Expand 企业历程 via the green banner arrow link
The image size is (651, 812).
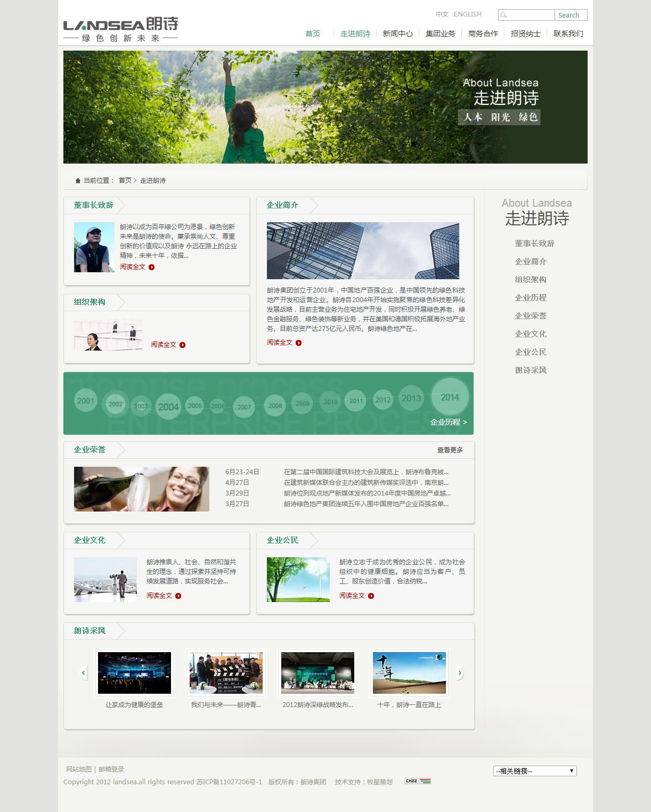[447, 421]
